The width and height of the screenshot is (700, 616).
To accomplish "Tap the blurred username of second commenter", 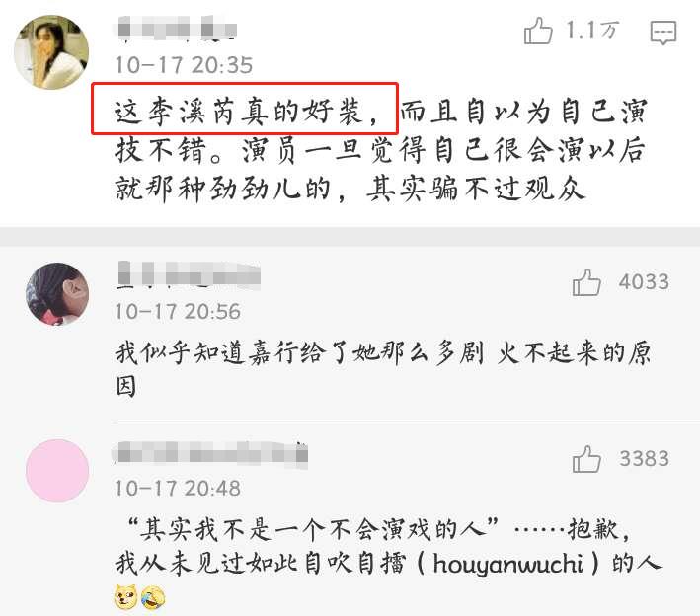I will pos(188,273).
